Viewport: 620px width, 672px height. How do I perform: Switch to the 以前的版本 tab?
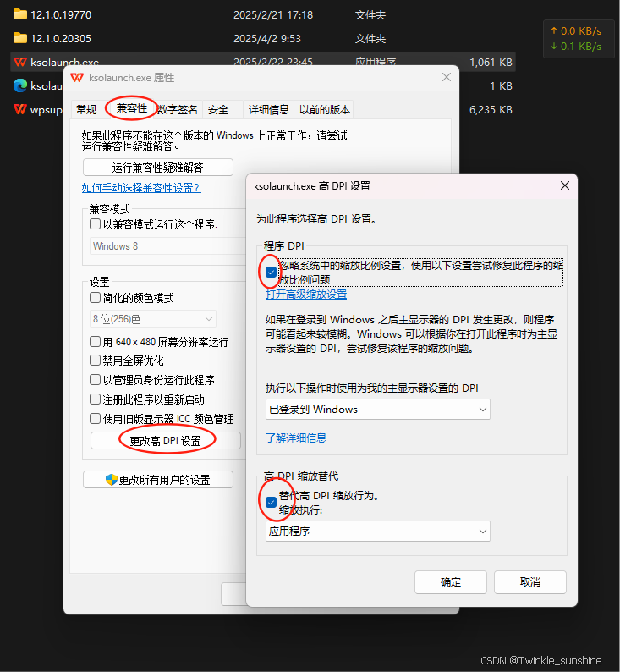point(325,110)
